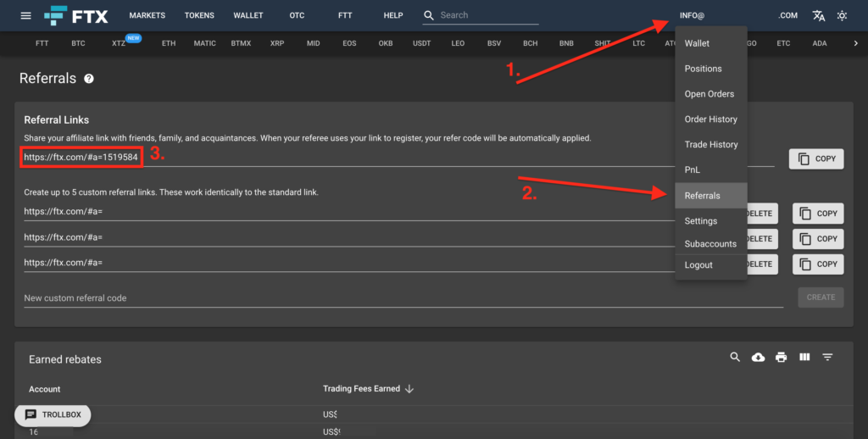The image size is (868, 439).
Task: Click ETH in the ticker bar
Action: point(169,43)
